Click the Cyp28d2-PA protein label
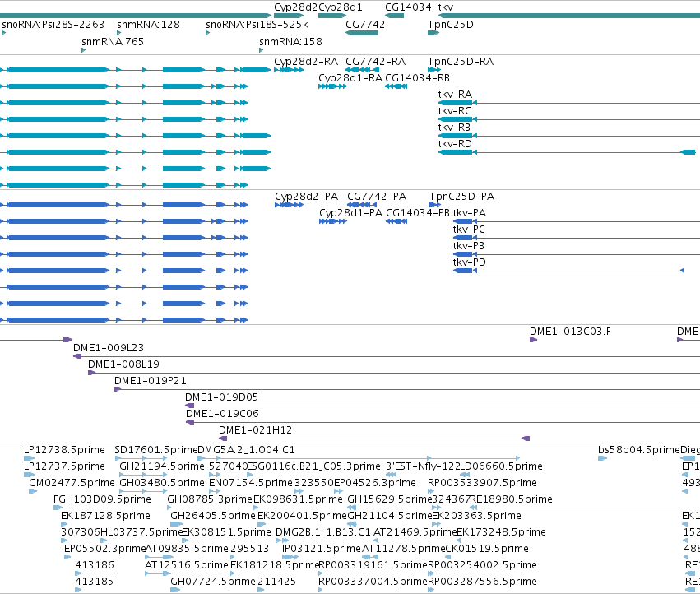700x594 pixels. (306, 197)
